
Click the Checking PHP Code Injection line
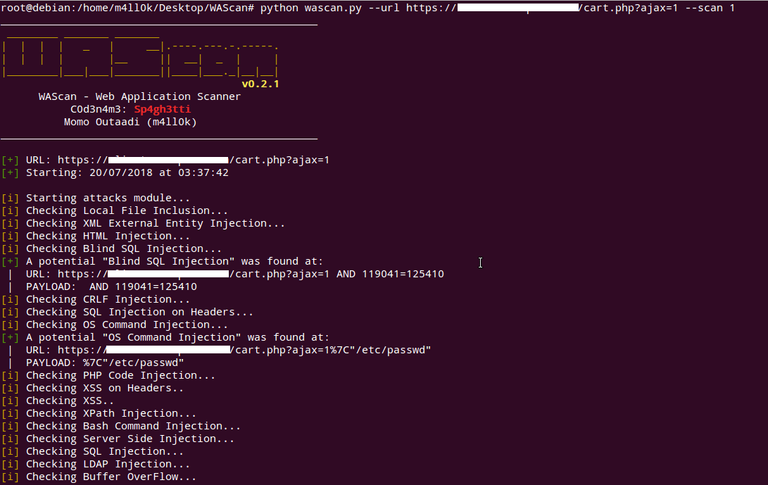[120, 375]
